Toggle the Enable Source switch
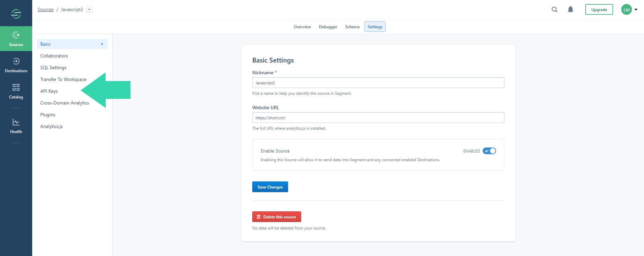Viewport: 644px width, 256px height. (489, 151)
